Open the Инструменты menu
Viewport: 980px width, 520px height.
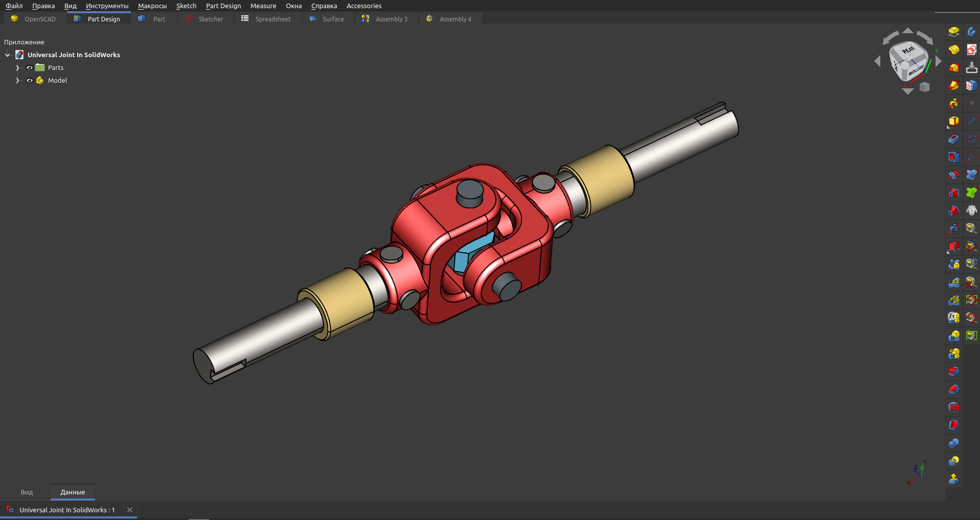click(x=107, y=6)
